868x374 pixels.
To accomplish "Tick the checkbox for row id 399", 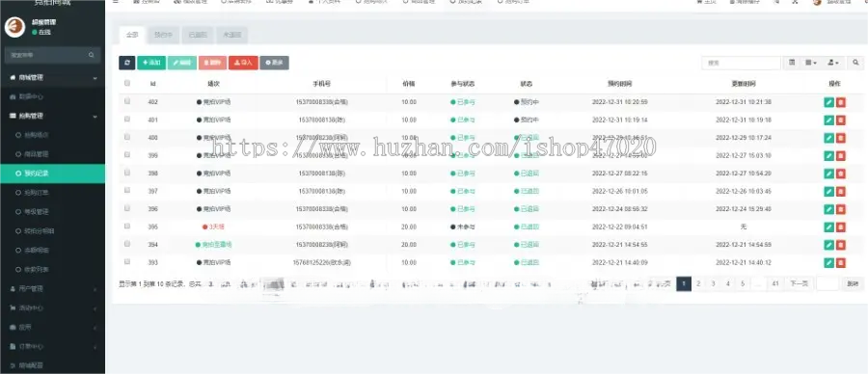I will click(127, 154).
